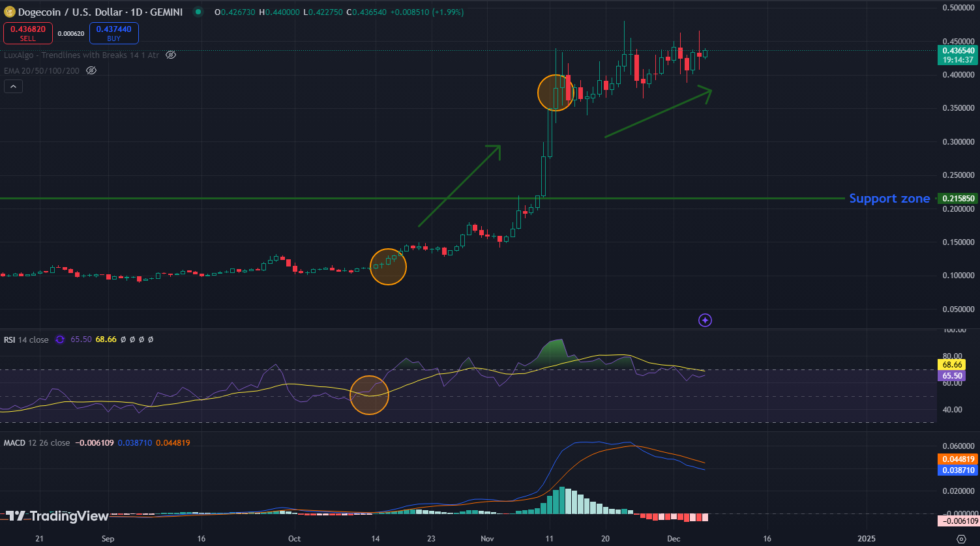This screenshot has height=546, width=980.
Task: Click the 0.300000 price axis label
Action: pyautogui.click(x=958, y=141)
